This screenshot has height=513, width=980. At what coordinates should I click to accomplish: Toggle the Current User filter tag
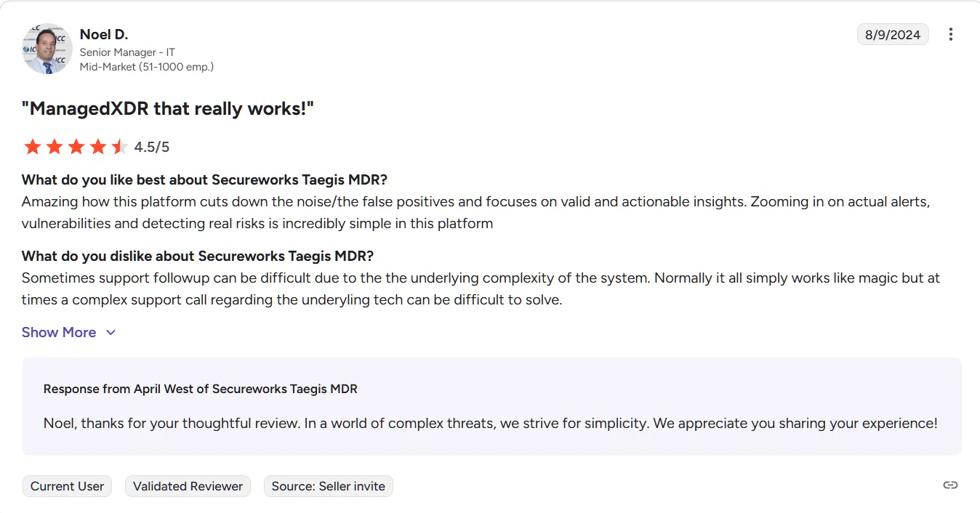point(67,485)
